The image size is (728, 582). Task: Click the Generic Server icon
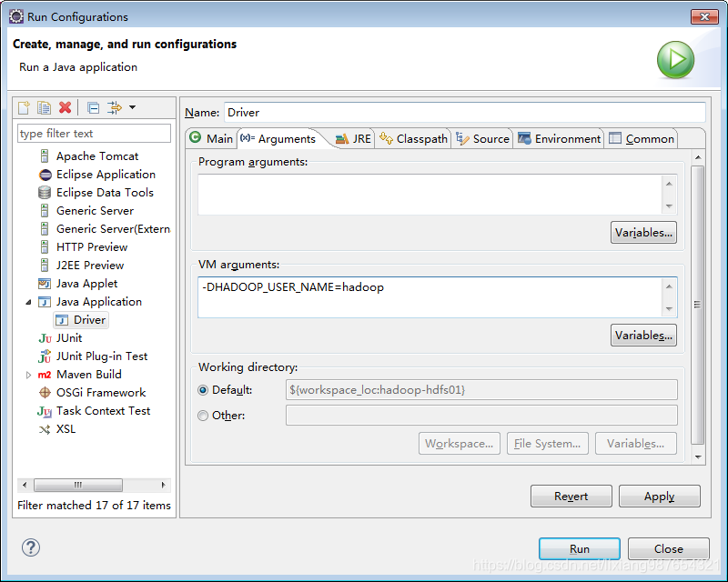coord(45,211)
